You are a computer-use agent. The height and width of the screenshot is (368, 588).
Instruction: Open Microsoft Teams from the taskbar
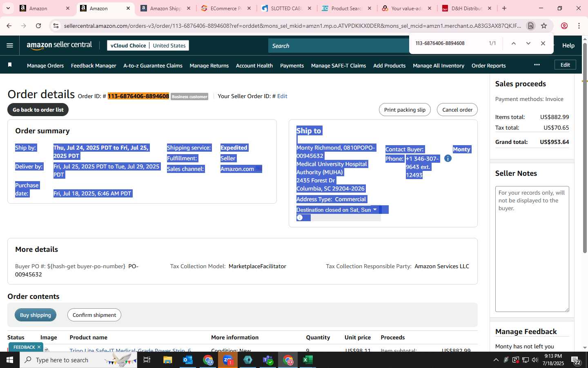click(x=268, y=360)
